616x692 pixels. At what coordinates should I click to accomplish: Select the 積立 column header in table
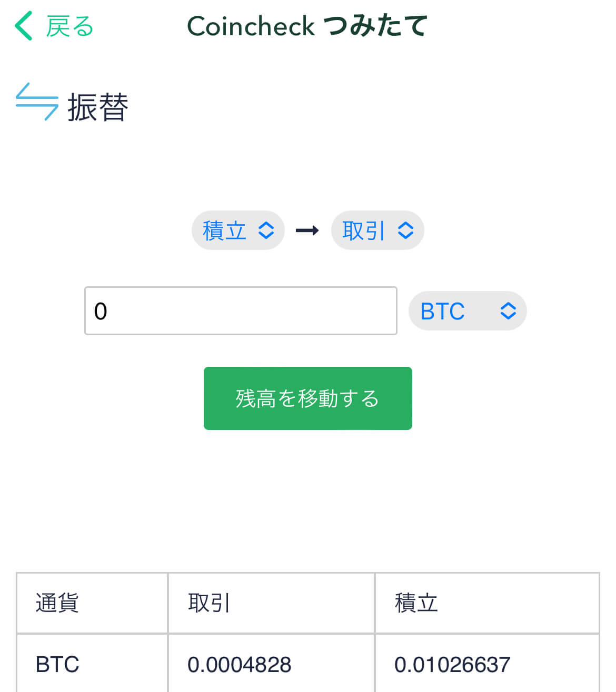coord(416,603)
